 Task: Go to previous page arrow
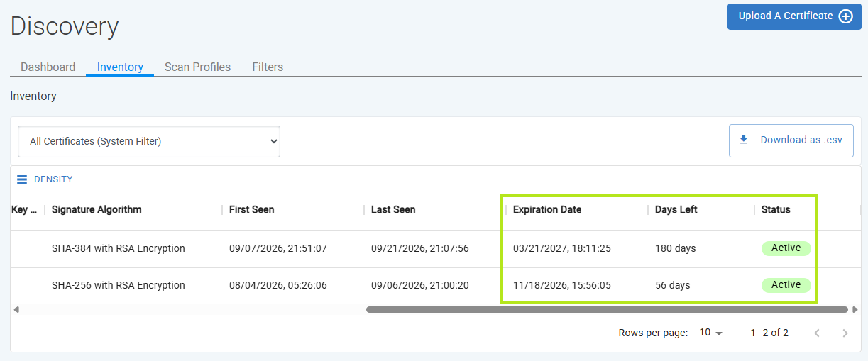click(x=817, y=333)
